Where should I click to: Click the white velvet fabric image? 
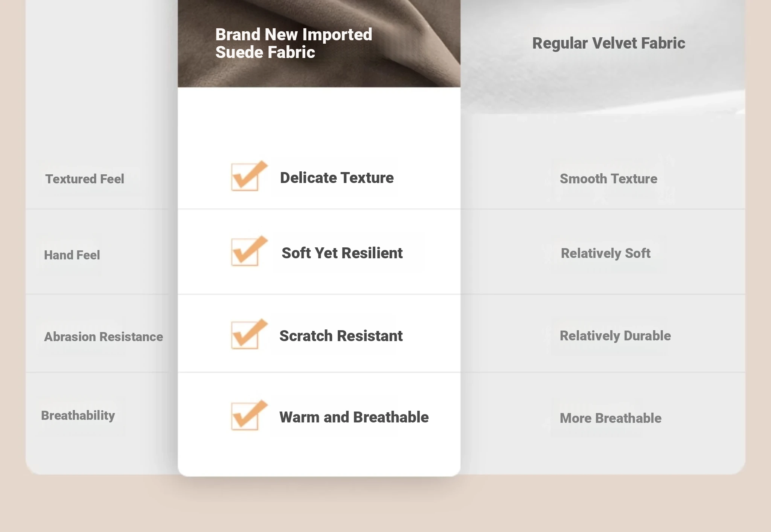coord(603,56)
